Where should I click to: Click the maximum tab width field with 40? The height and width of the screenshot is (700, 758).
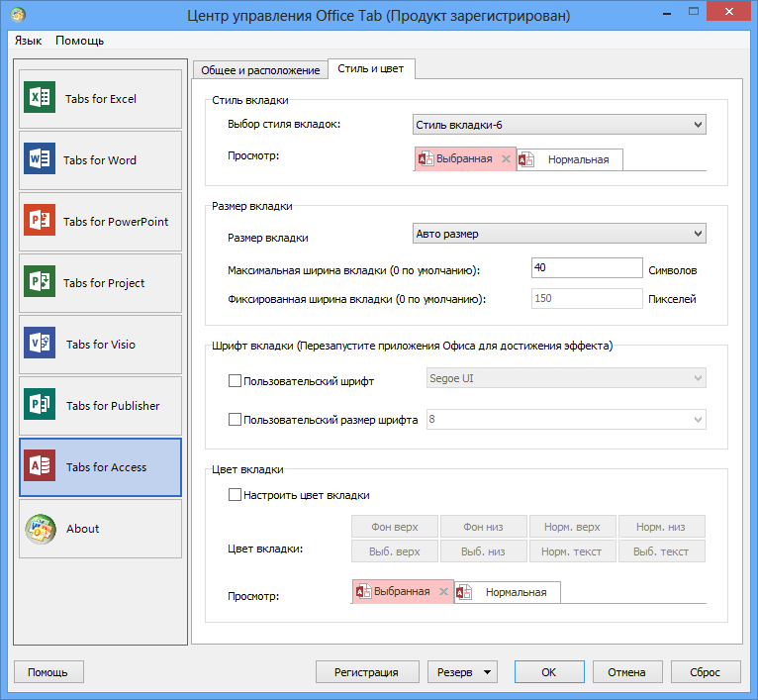coord(587,267)
